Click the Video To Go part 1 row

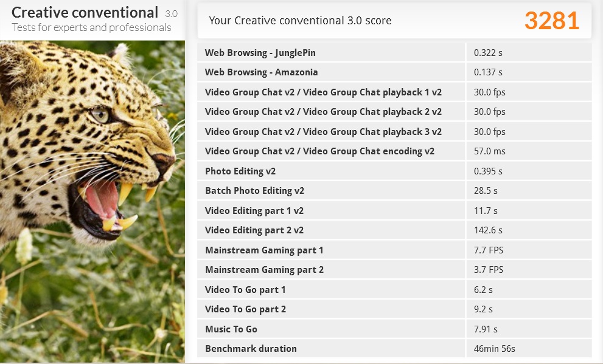245,290
